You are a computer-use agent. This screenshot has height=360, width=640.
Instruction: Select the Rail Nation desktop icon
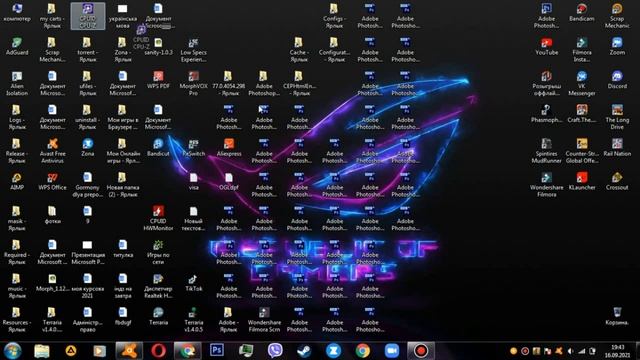617,147
